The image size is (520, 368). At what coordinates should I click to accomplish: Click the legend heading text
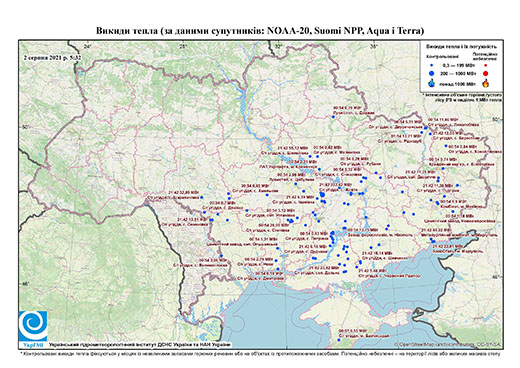pos(462,47)
